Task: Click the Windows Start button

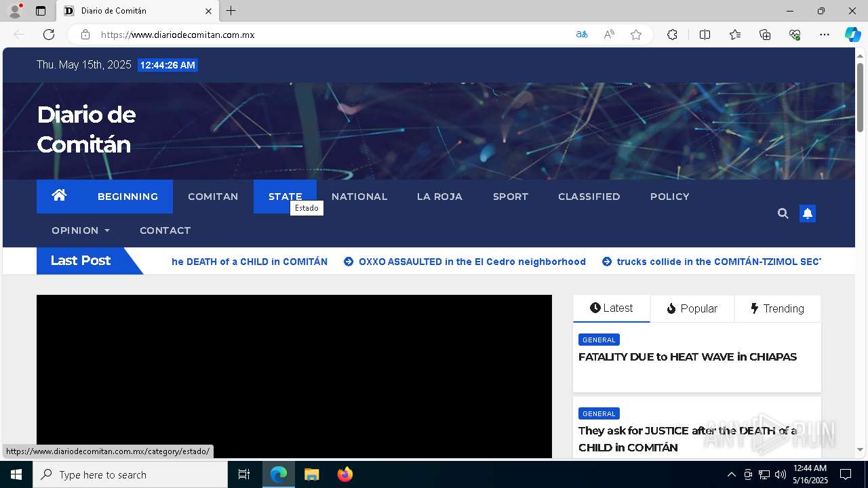Action: pos(16,474)
